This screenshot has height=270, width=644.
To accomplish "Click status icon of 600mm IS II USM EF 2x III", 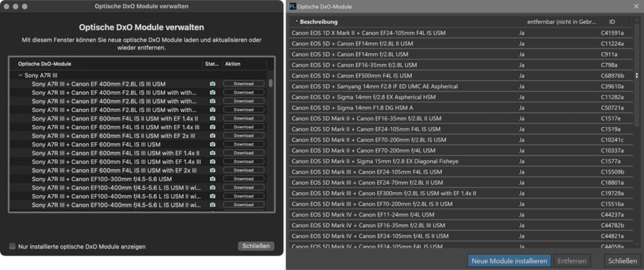I will tap(213, 135).
